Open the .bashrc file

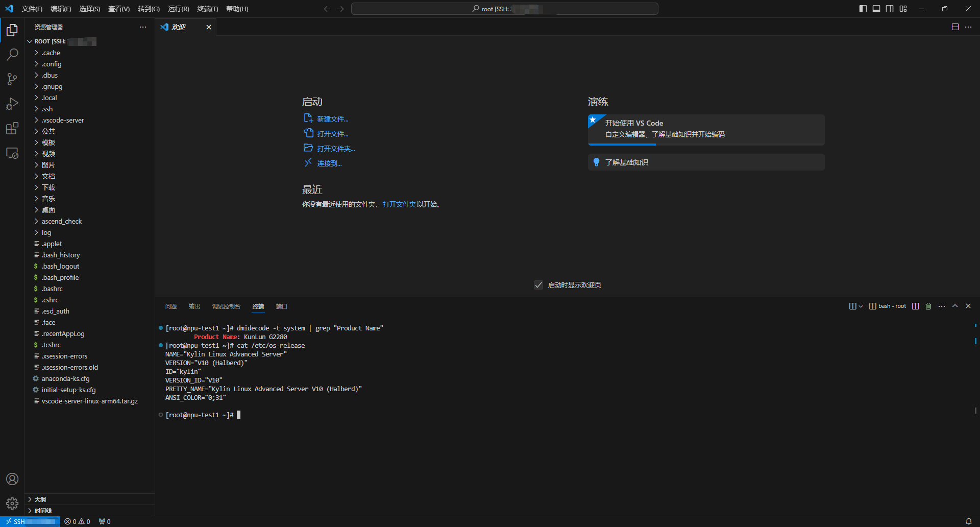tap(90, 289)
